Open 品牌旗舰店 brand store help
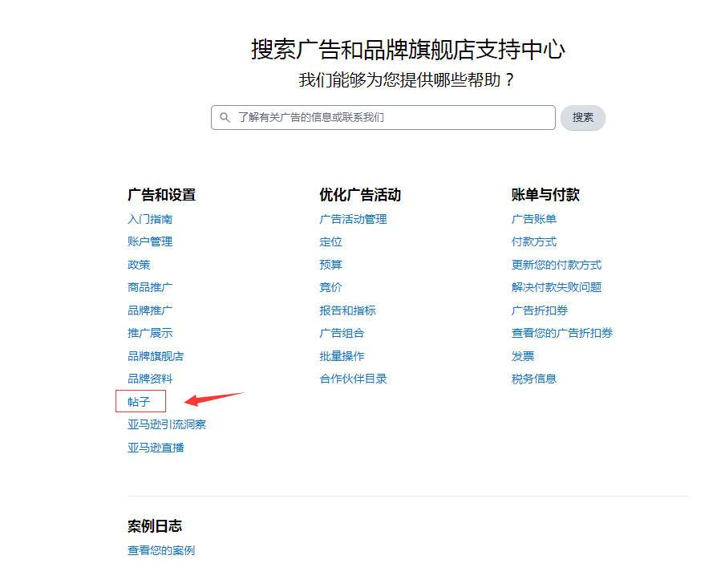This screenshot has height=588, width=721. (154, 355)
